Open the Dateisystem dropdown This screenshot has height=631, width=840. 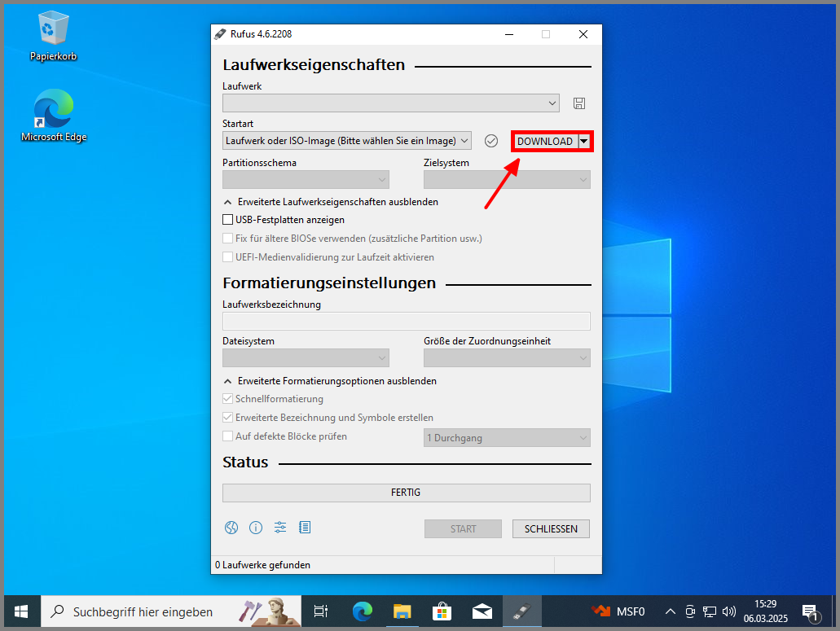(306, 357)
